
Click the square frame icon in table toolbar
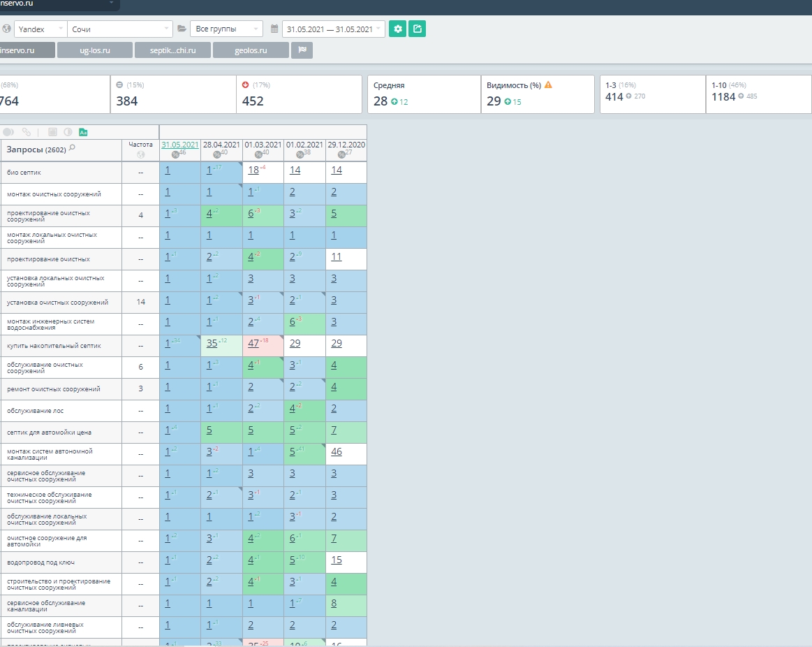(x=52, y=132)
